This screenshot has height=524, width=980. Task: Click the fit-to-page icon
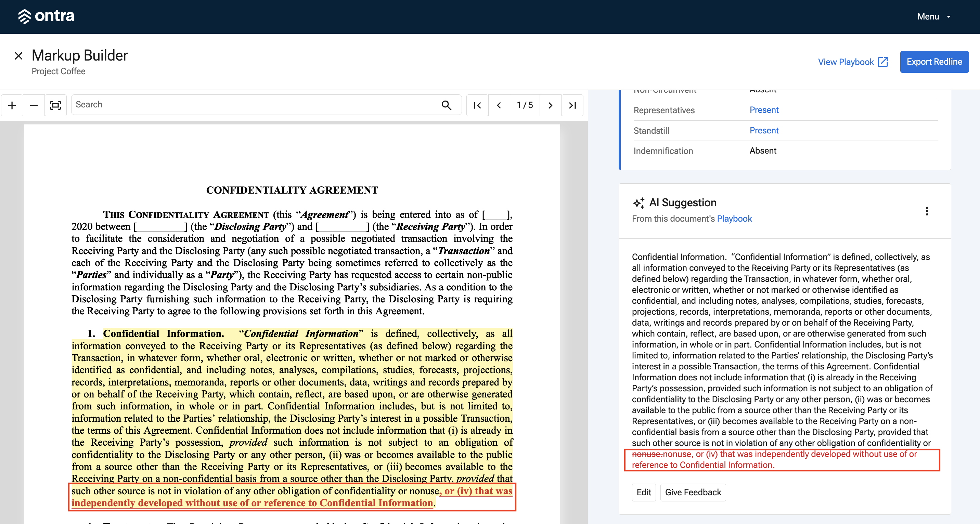click(55, 105)
